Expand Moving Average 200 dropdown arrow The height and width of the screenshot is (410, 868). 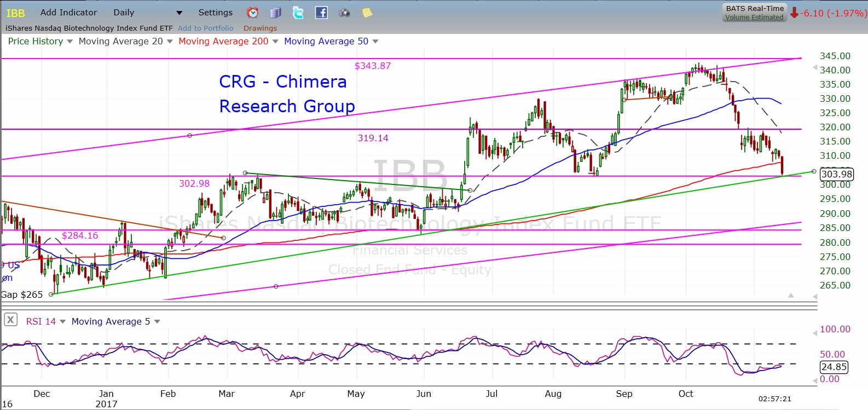[275, 42]
